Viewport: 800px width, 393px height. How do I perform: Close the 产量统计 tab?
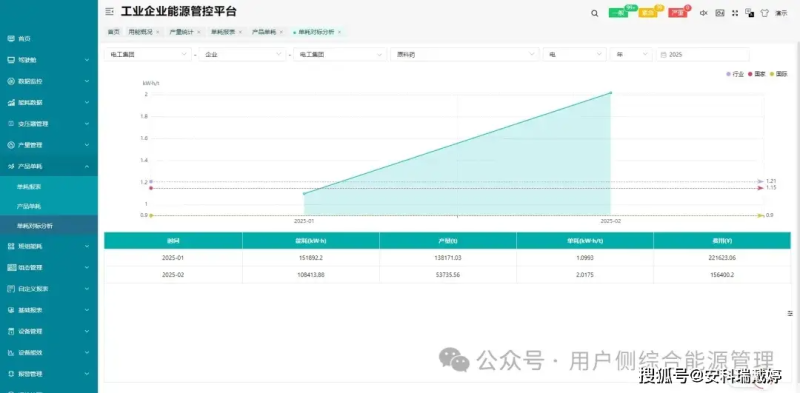(x=198, y=32)
